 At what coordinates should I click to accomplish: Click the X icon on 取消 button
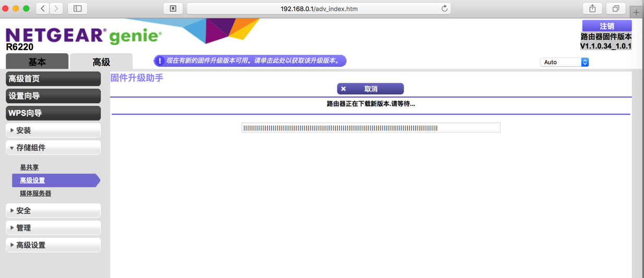tap(343, 89)
